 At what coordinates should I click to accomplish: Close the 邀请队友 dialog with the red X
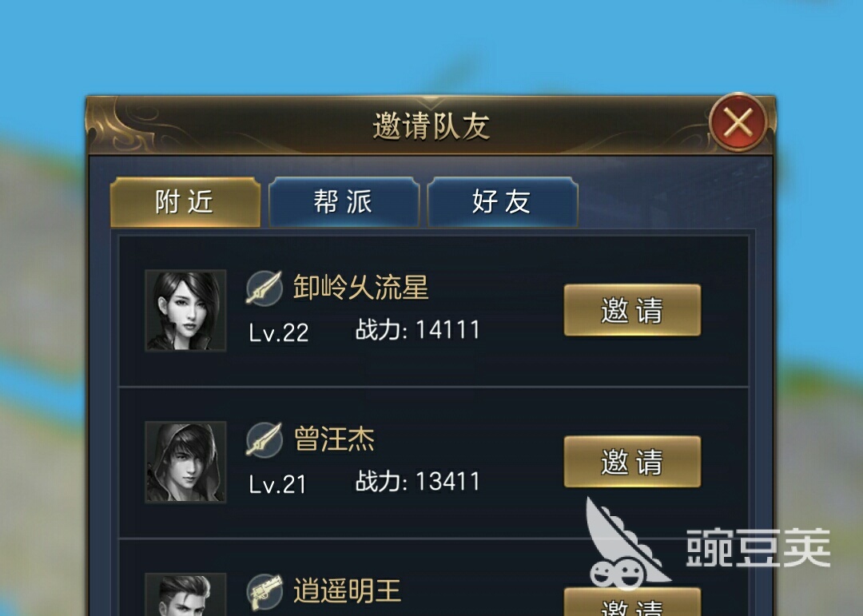[738, 122]
